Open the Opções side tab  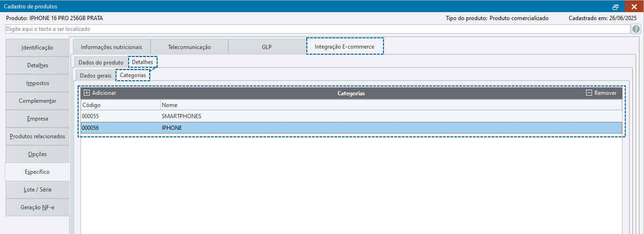(37, 154)
